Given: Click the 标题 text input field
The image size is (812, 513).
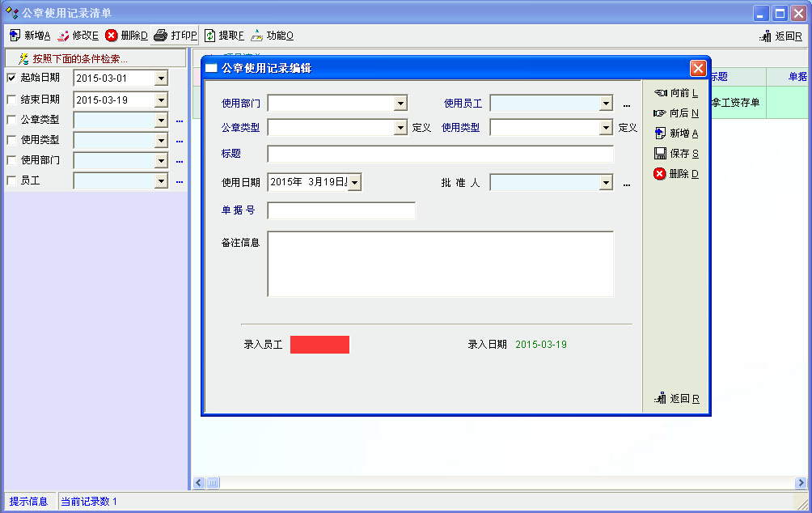Looking at the screenshot, I should tap(440, 154).
